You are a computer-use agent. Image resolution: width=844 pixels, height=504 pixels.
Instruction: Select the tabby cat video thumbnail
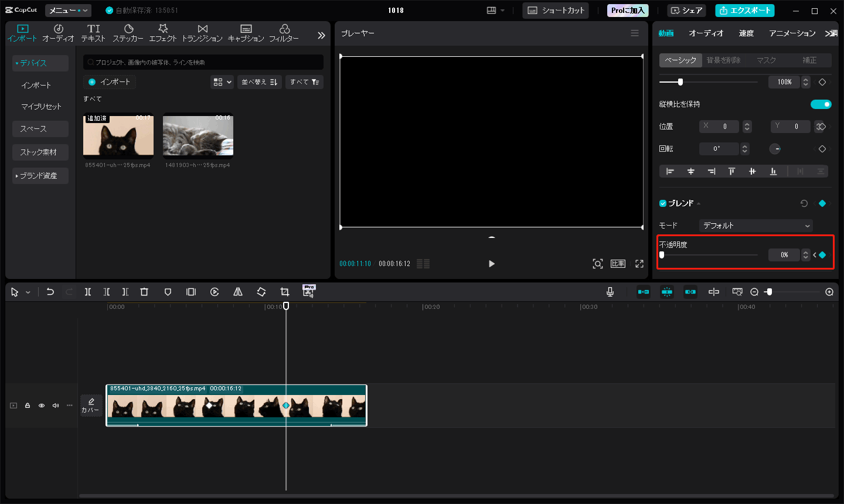tap(198, 135)
